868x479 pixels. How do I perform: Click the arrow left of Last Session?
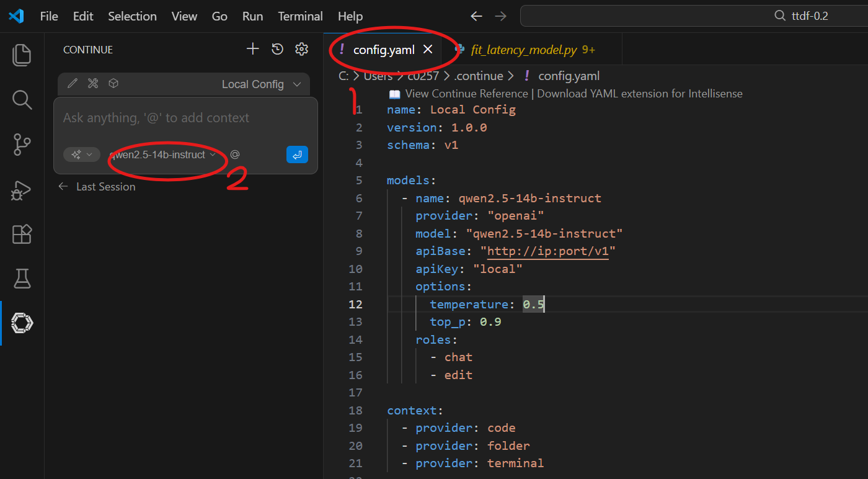[x=63, y=186]
